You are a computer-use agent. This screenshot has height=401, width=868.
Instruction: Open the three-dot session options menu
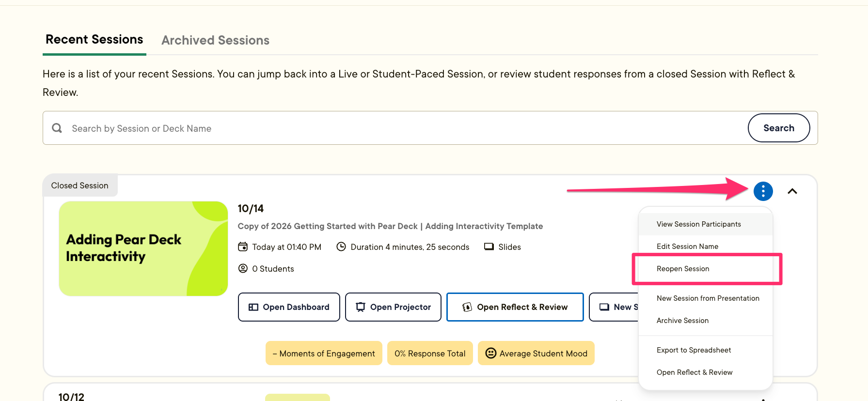(x=763, y=191)
